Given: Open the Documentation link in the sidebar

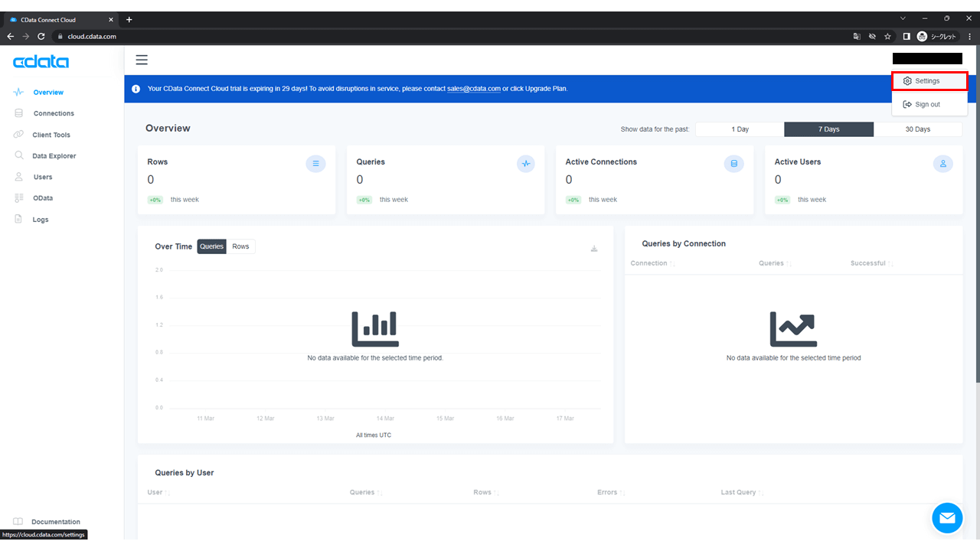Looking at the screenshot, I should [x=54, y=521].
